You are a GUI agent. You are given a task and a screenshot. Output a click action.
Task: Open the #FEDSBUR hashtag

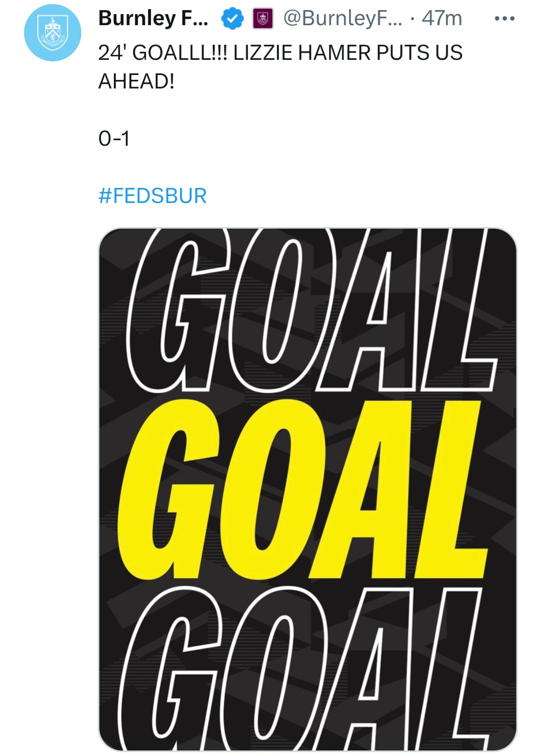pos(153,196)
